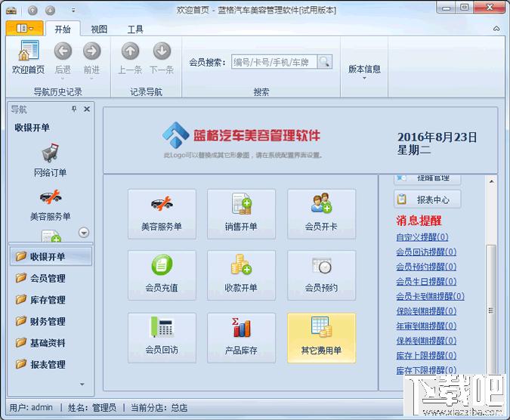Select 财务管理 navigation group
510x420 pixels.
[x=51, y=321]
